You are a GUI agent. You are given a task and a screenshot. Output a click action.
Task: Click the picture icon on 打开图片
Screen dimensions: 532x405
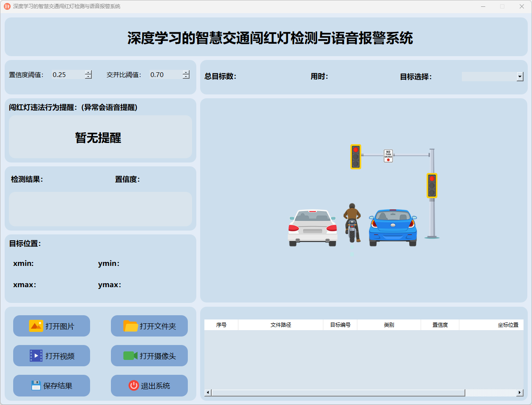click(36, 326)
